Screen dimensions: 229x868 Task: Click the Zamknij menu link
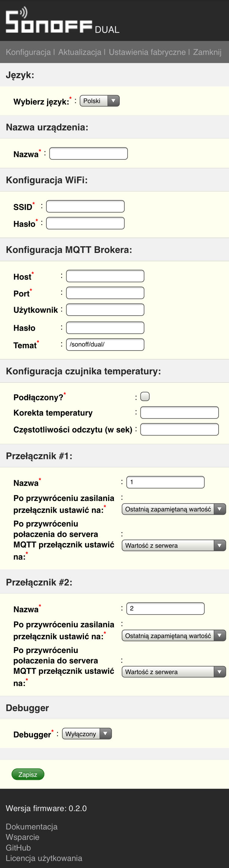pyautogui.click(x=207, y=52)
